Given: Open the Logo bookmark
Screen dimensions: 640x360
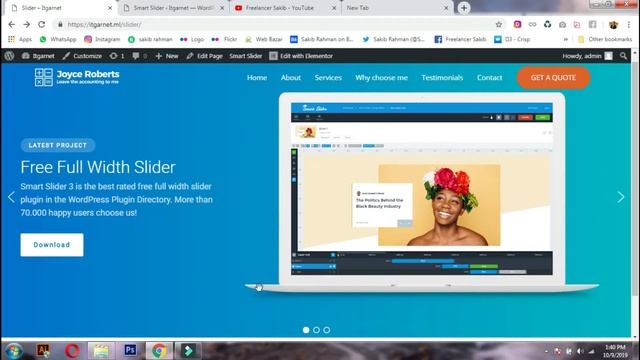Looking at the screenshot, I should click(192, 39).
